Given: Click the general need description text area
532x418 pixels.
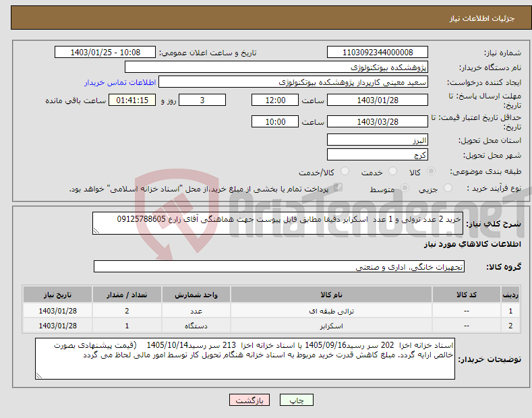Looking at the screenshot, I should click(278, 223).
